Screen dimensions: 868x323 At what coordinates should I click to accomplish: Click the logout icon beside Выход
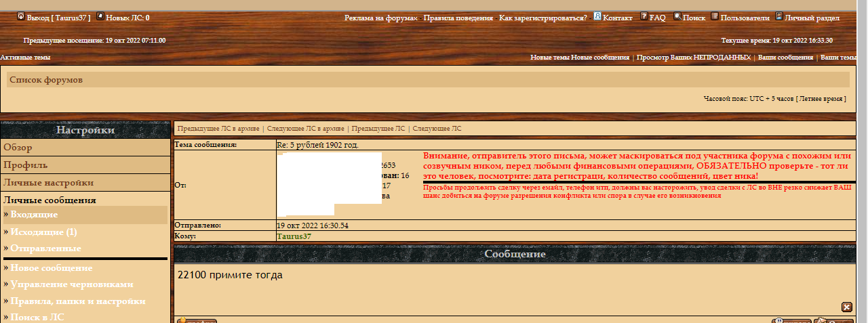[20, 16]
